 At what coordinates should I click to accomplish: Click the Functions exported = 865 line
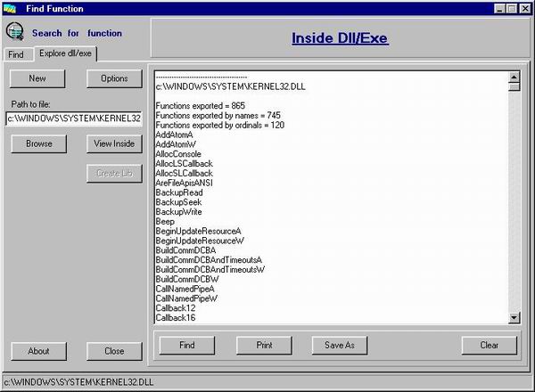tap(201, 106)
